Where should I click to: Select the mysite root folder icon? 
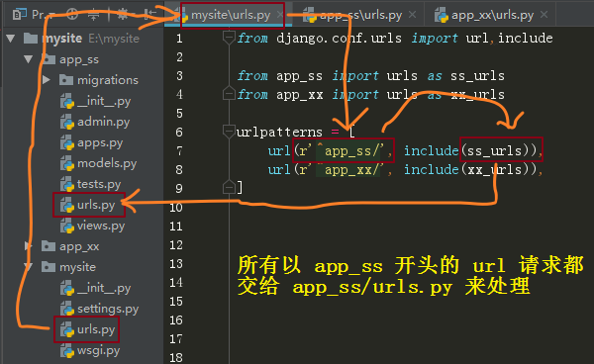point(31,39)
